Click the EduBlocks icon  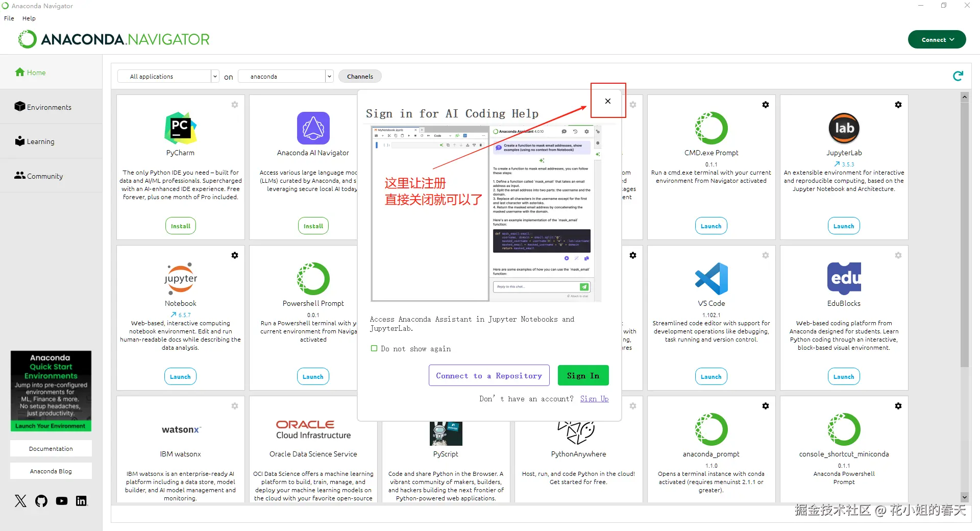pos(844,278)
